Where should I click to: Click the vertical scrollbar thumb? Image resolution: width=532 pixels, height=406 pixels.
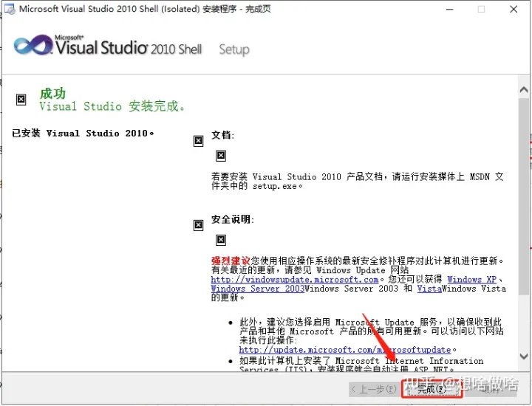click(x=524, y=196)
